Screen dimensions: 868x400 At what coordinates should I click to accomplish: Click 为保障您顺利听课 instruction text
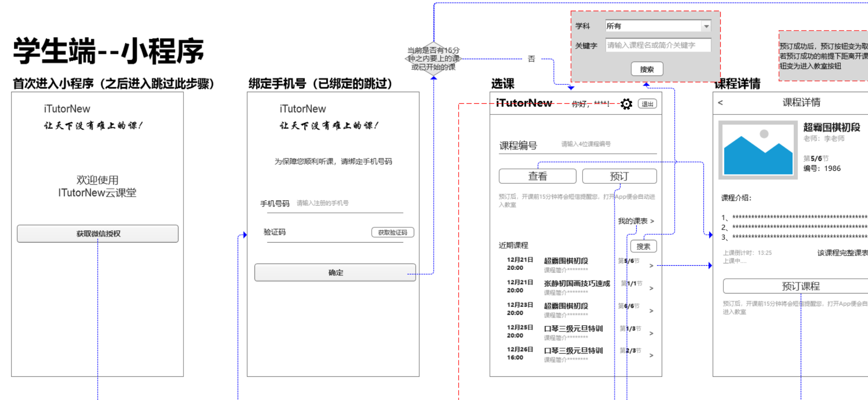pyautogui.click(x=333, y=161)
